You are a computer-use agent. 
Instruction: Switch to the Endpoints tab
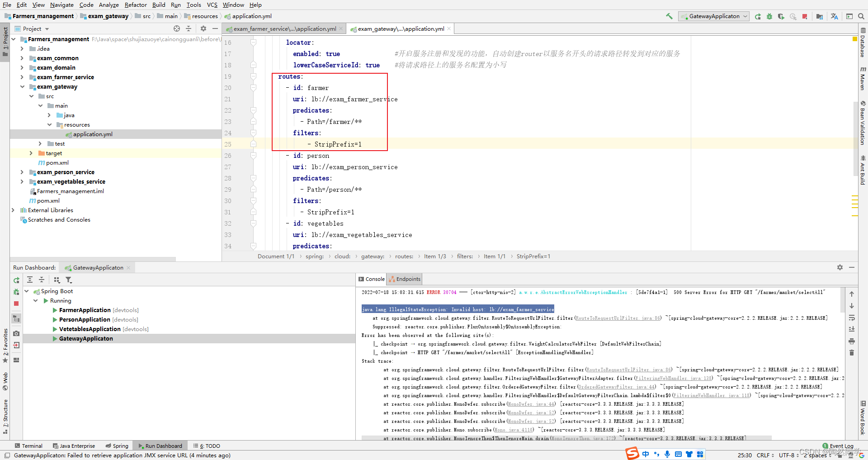[405, 279]
